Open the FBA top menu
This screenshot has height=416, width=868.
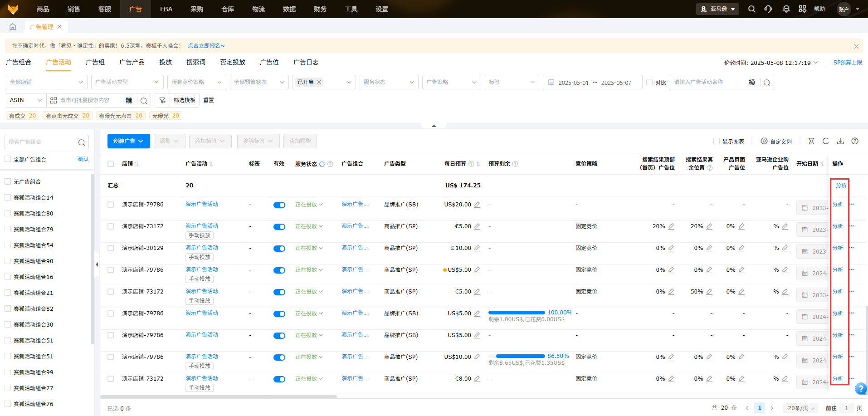pyautogui.click(x=166, y=9)
